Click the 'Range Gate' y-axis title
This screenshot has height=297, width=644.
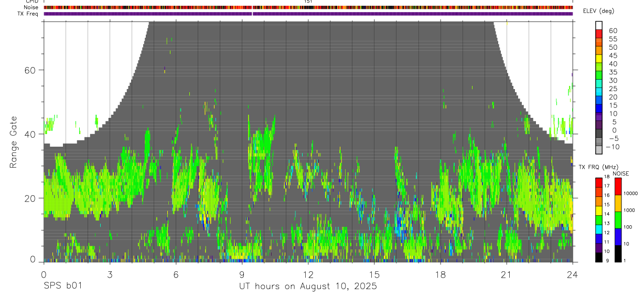pyautogui.click(x=14, y=141)
